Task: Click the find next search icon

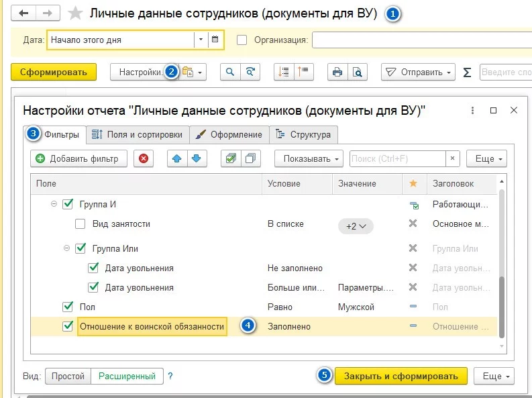Action: (250, 72)
